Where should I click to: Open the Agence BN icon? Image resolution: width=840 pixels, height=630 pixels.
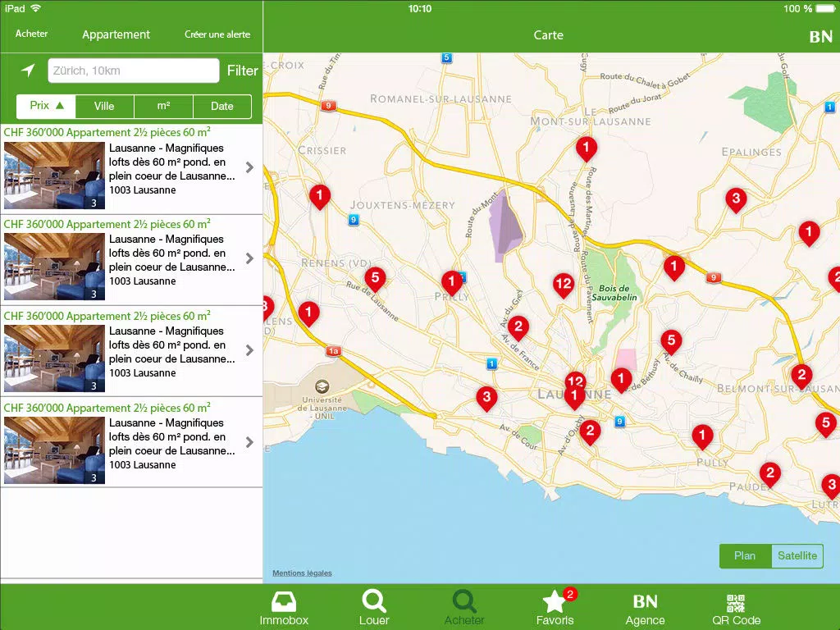pos(645,601)
